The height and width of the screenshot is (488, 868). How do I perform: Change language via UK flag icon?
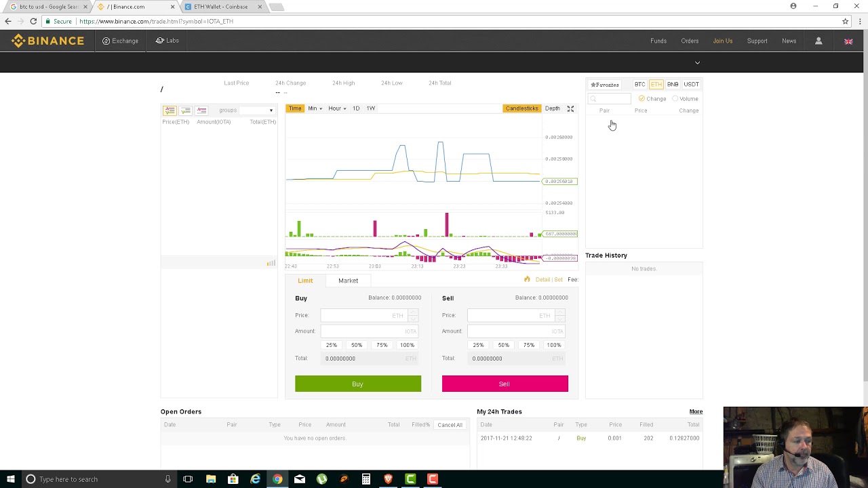click(848, 41)
